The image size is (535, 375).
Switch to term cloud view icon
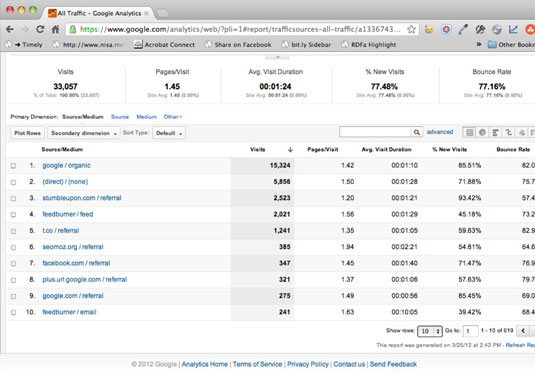click(521, 132)
